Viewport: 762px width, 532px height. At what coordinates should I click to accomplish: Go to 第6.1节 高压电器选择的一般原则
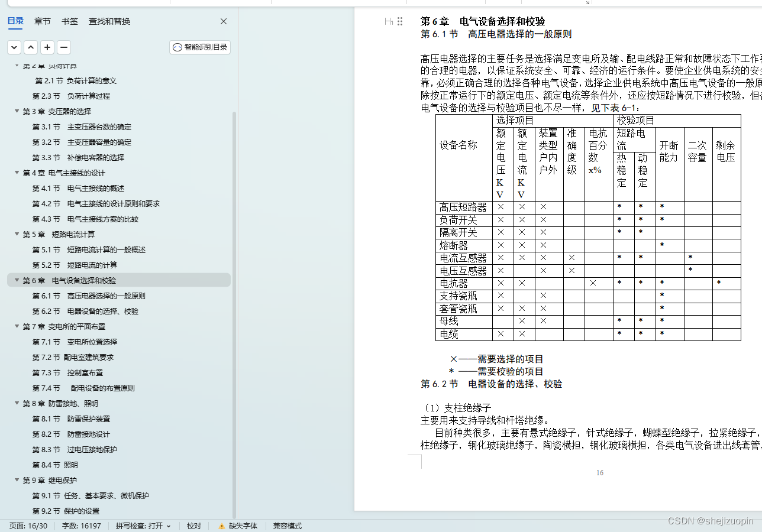(89, 296)
